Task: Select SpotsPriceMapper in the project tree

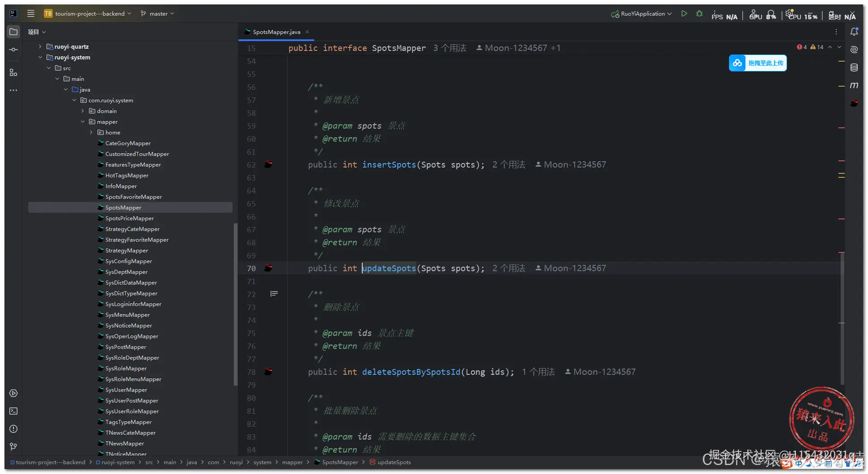Action: 129,218
